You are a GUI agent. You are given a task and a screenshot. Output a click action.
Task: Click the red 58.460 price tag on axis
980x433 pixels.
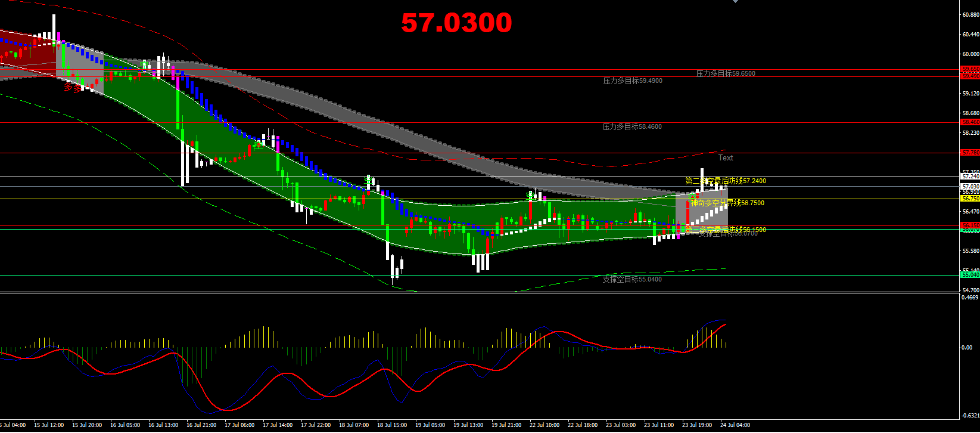[970, 122]
